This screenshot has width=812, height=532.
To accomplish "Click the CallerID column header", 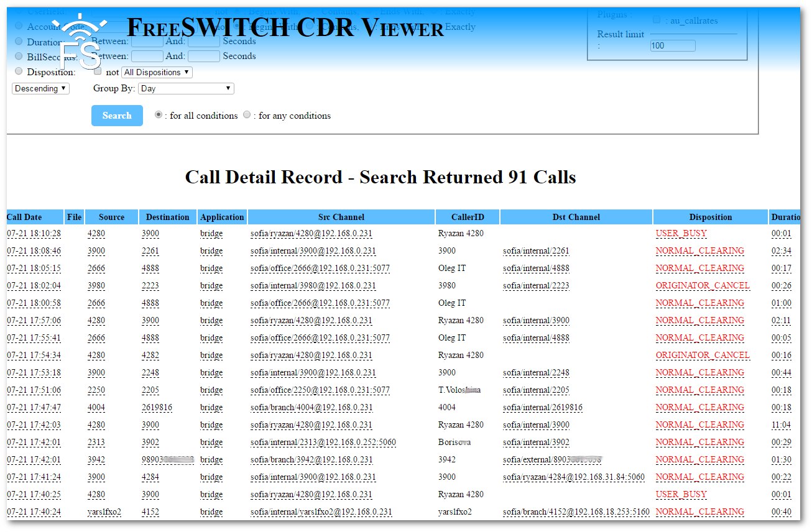I will point(468,217).
